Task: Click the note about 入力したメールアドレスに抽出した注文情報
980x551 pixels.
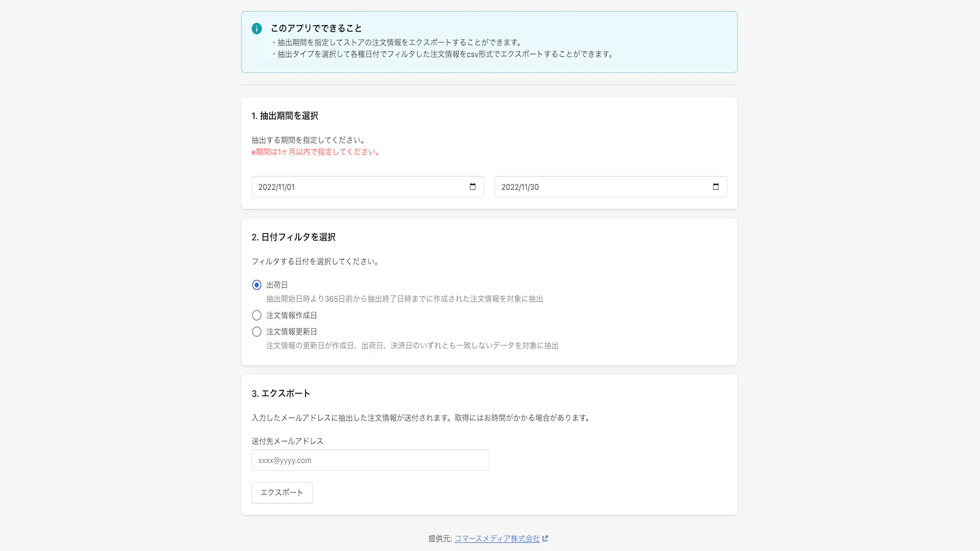Action: [x=422, y=418]
